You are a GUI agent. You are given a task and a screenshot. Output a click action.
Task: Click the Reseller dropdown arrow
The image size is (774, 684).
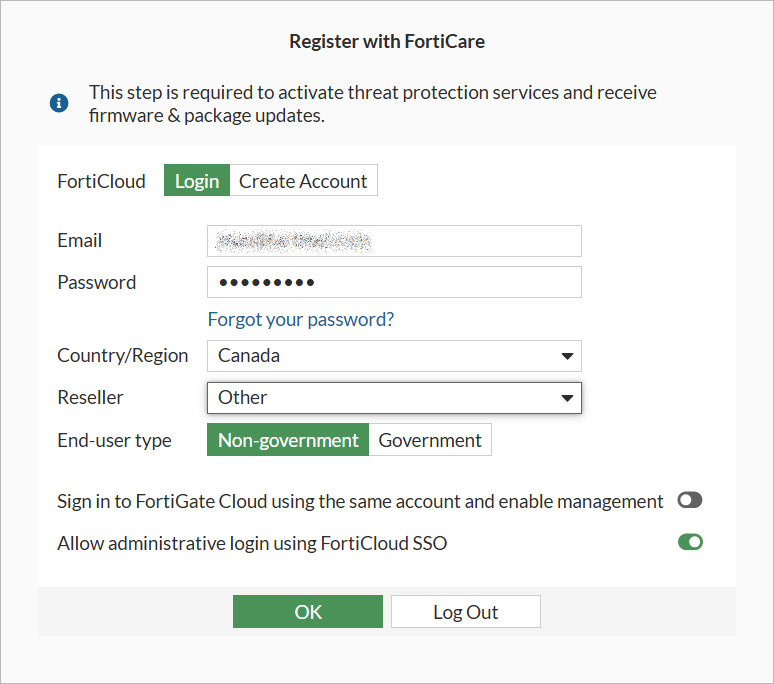(567, 397)
